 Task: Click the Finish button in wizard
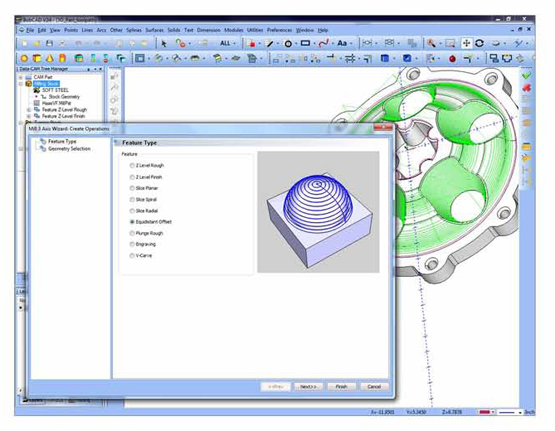pos(341,386)
